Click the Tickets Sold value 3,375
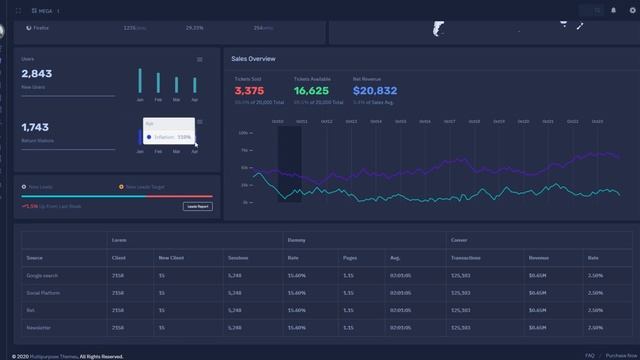640x360 pixels. (249, 91)
